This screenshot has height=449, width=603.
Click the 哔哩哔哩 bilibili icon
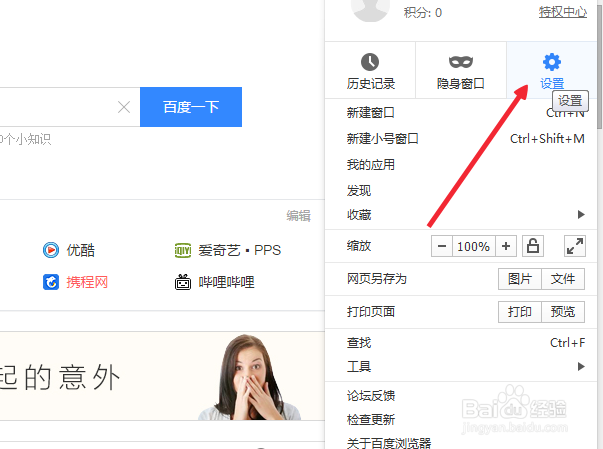click(x=183, y=282)
